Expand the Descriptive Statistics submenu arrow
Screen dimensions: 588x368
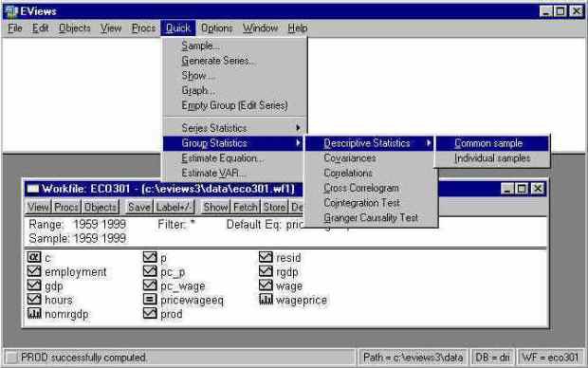(429, 143)
